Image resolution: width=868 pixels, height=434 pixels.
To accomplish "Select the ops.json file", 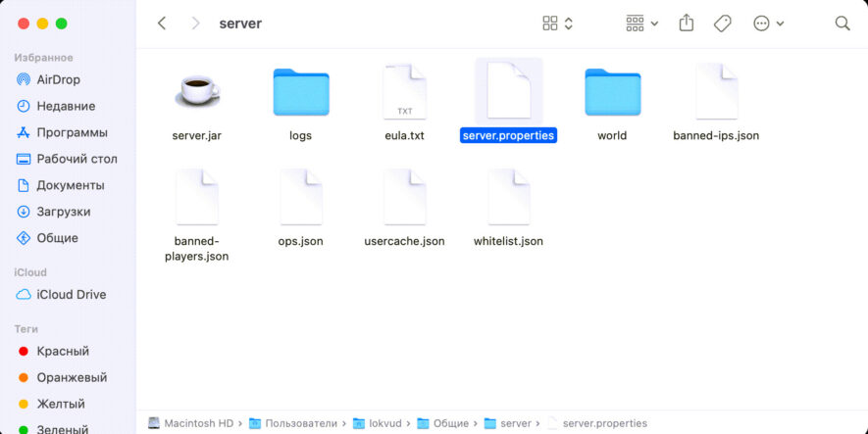I will (300, 197).
